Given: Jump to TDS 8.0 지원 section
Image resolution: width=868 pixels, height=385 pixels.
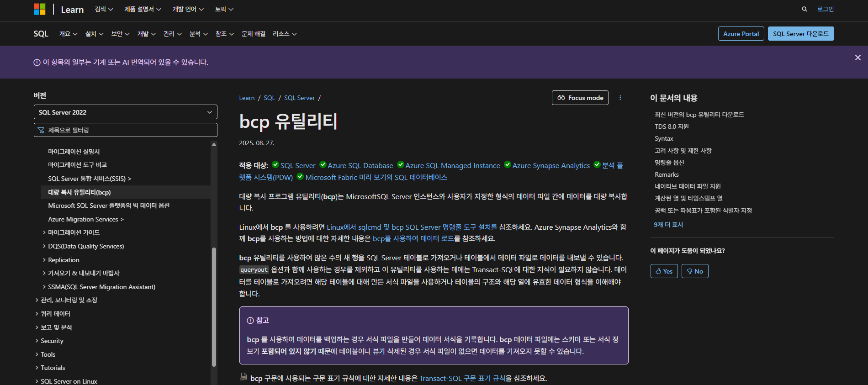Looking at the screenshot, I should coord(672,127).
